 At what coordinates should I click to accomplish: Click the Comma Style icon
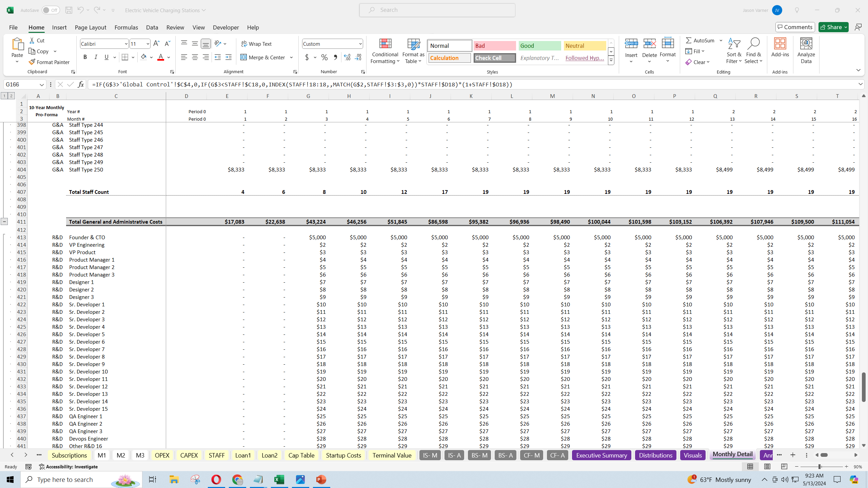point(335,57)
